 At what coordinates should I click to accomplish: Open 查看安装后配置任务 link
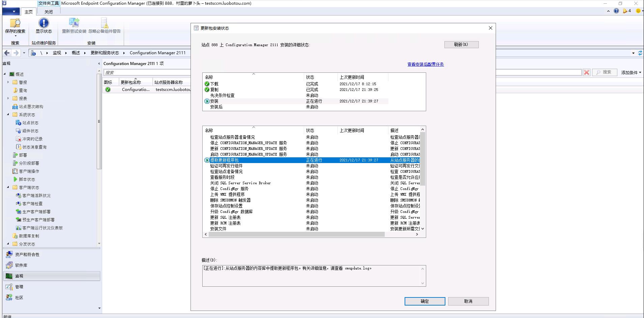coord(426,64)
